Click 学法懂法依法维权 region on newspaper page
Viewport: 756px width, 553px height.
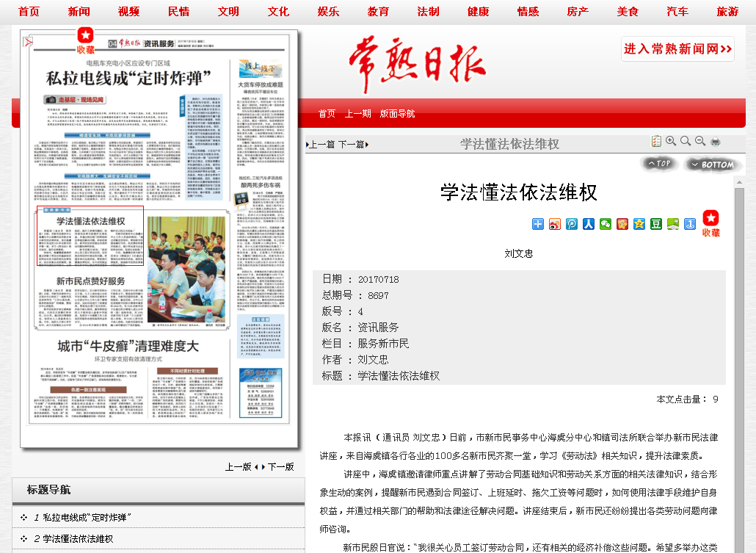pyautogui.click(x=90, y=236)
